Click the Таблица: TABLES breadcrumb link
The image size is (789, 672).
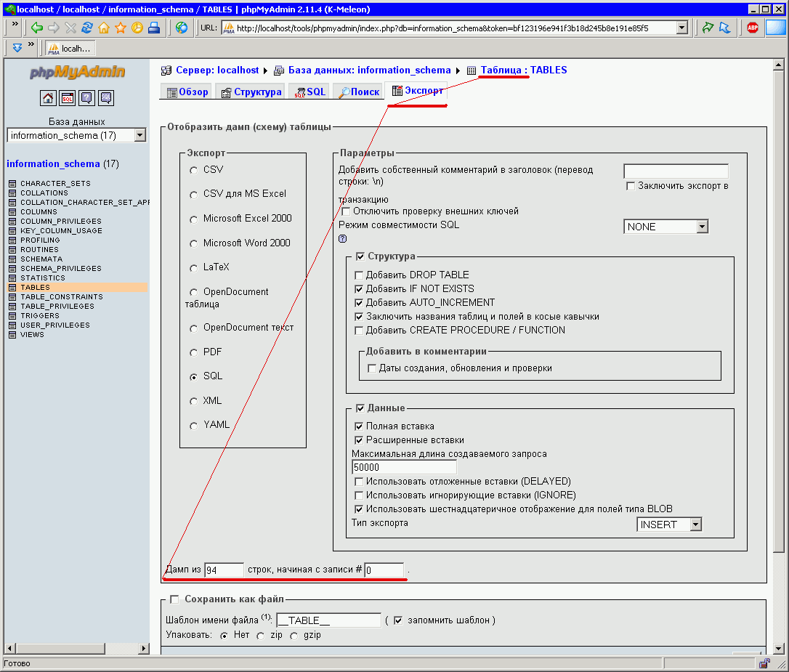pos(524,70)
